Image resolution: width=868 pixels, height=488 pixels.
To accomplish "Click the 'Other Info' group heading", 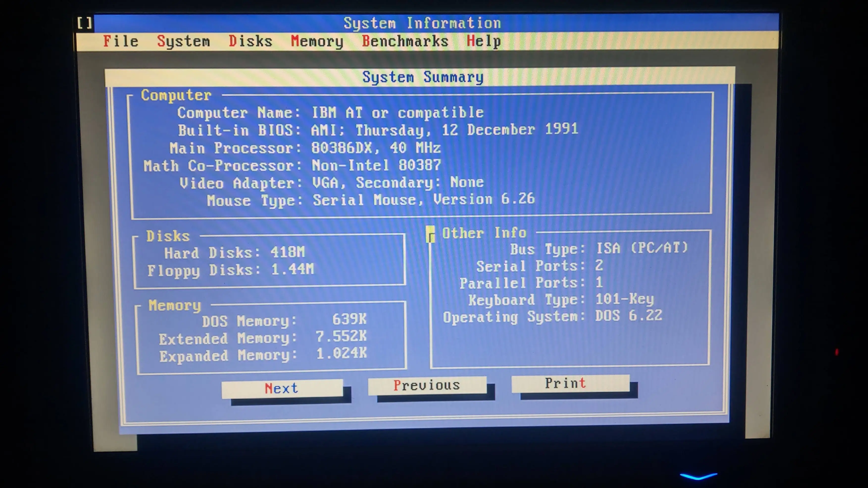I will [x=484, y=233].
